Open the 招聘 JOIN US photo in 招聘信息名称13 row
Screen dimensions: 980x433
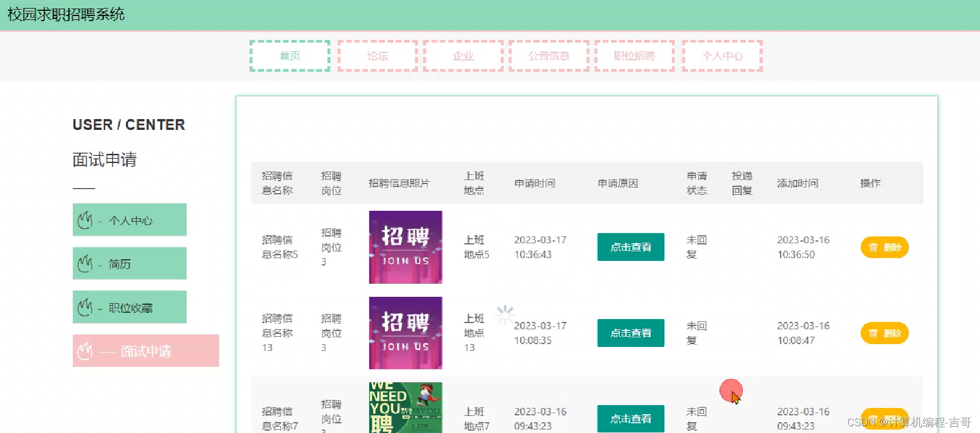[x=406, y=333]
